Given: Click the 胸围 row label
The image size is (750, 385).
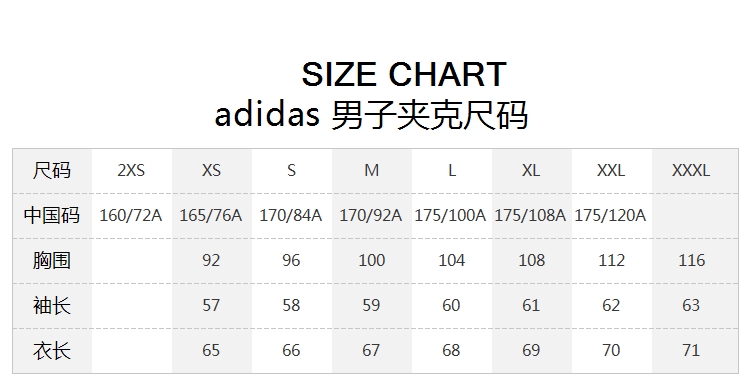Looking at the screenshot, I should click(x=52, y=260).
